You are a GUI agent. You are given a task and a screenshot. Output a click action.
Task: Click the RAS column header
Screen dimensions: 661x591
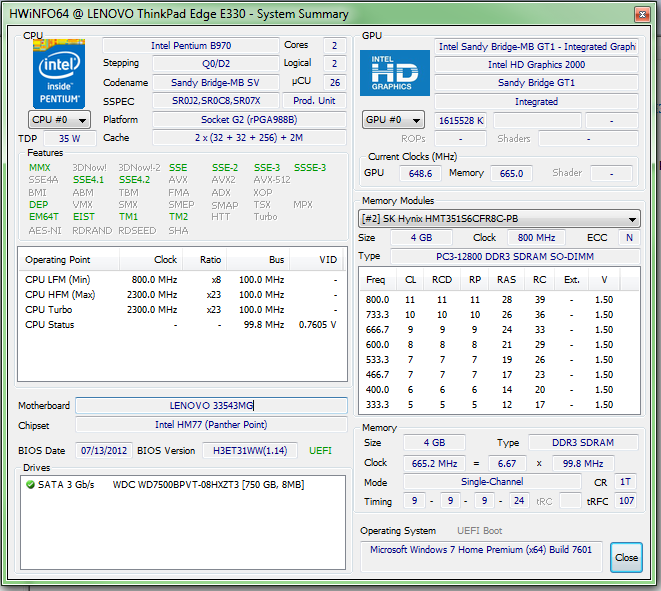tap(506, 280)
